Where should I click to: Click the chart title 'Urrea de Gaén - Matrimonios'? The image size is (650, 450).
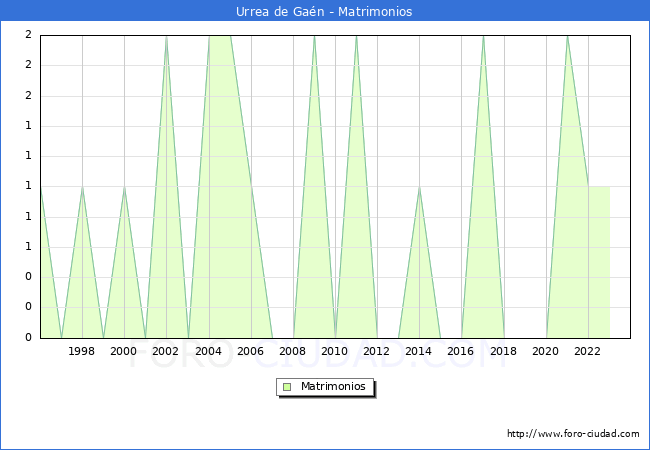coord(324,12)
